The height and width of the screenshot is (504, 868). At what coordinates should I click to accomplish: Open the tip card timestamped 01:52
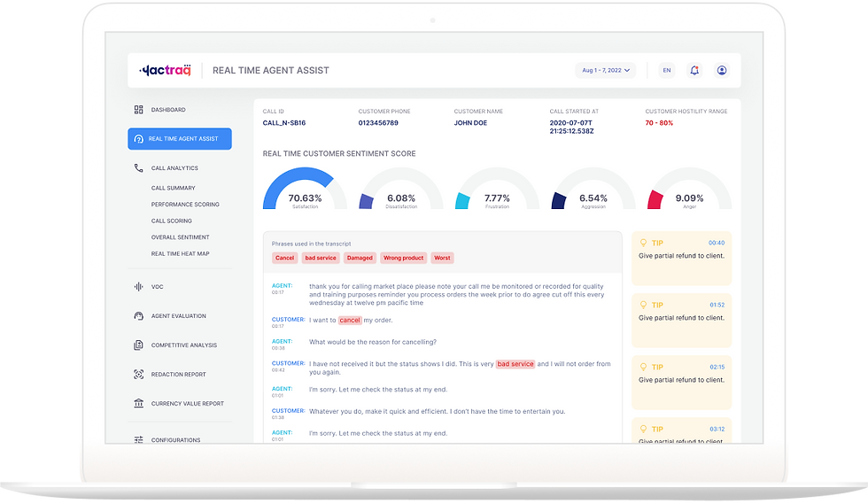click(681, 321)
